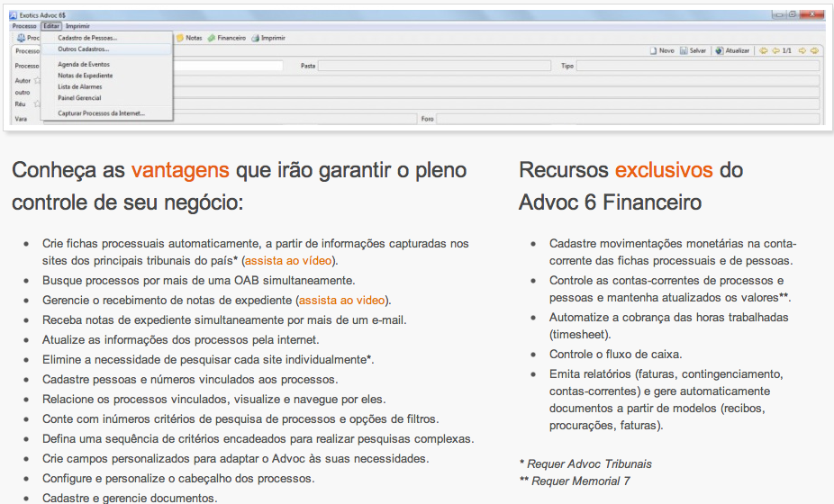Go to first record arrow

coord(764,51)
